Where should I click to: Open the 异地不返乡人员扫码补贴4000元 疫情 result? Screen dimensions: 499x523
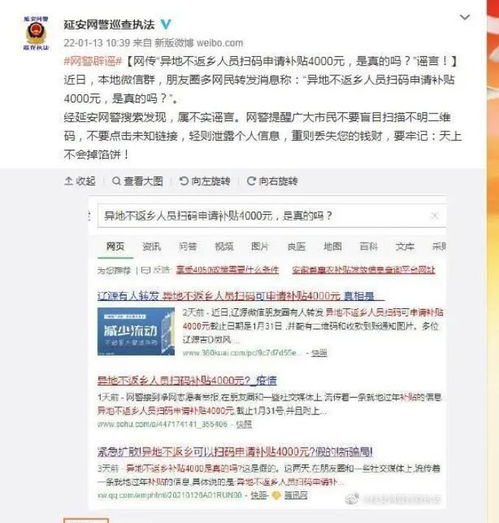pyautogui.click(x=187, y=380)
